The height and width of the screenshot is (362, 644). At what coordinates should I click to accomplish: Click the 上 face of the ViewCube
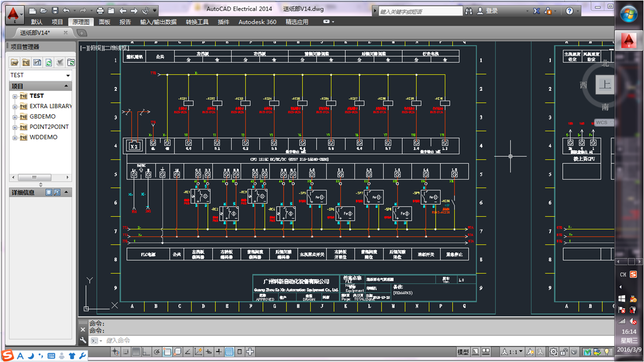tap(604, 84)
